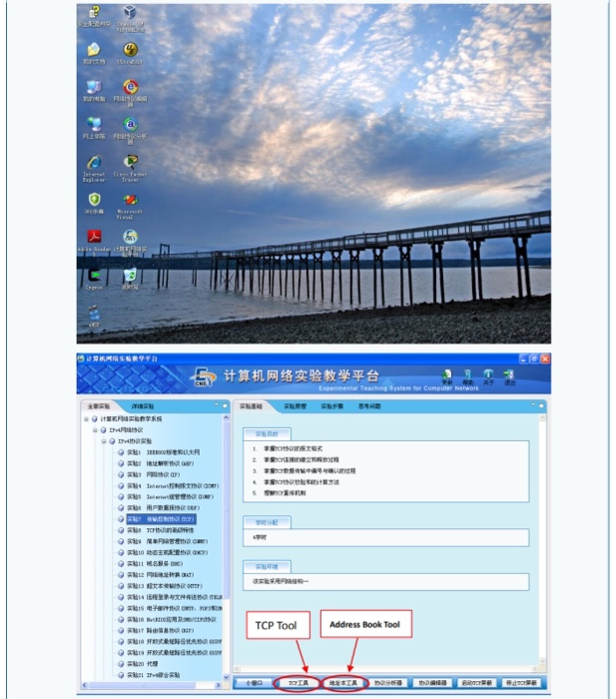Click the 地址本工具 button
Image resolution: width=616 pixels, height=699 pixels.
coord(343,683)
